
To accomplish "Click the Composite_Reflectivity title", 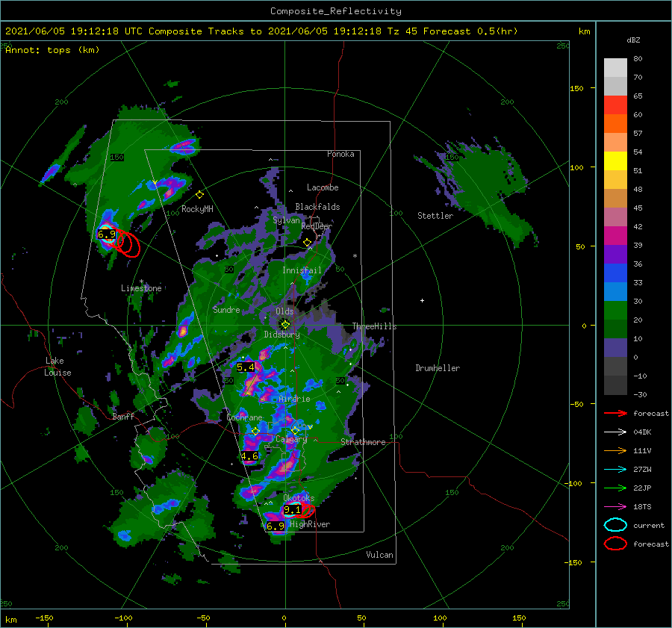I will click(x=336, y=11).
